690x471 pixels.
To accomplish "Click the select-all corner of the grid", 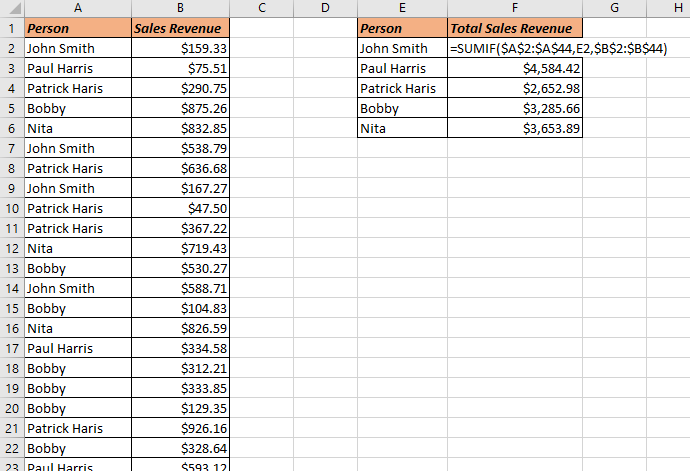I will coord(11,9).
